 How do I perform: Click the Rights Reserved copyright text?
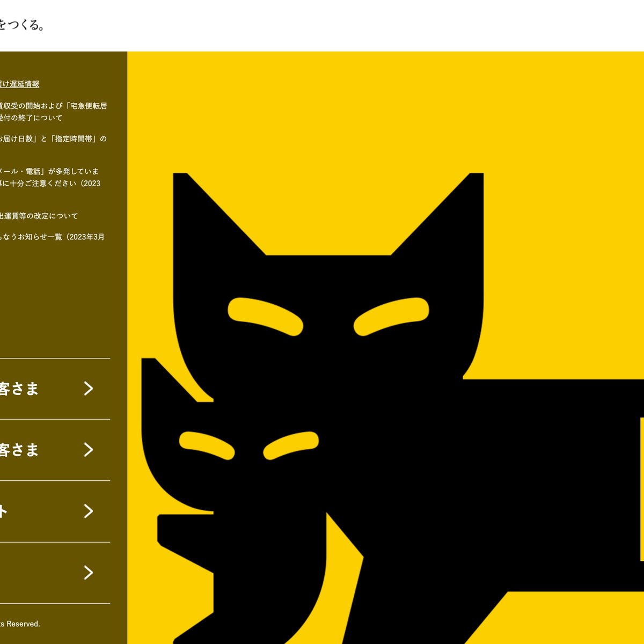click(20, 624)
